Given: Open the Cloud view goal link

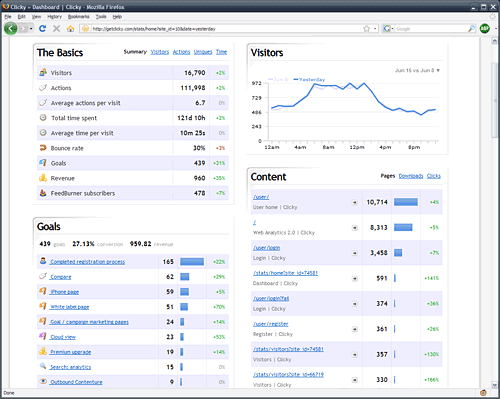Looking at the screenshot, I should coord(63,337).
